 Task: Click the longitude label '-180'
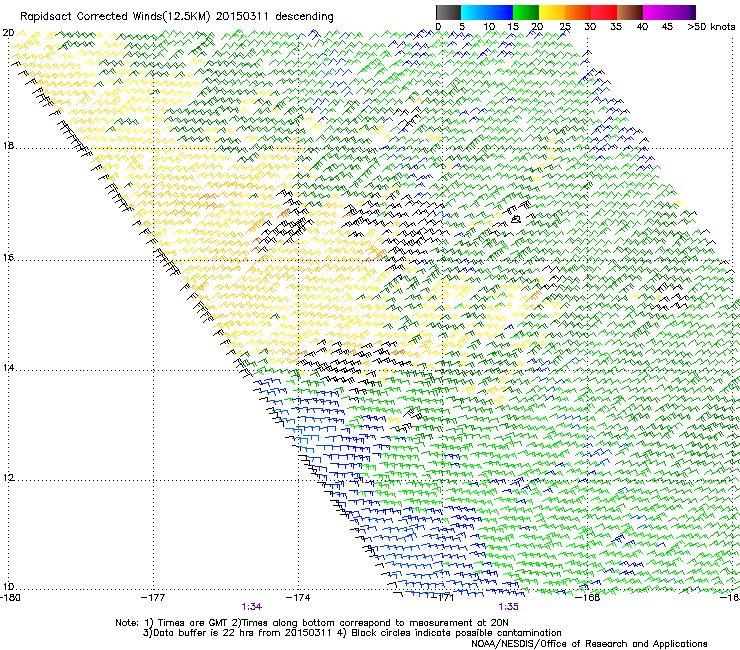pyautogui.click(x=10, y=598)
